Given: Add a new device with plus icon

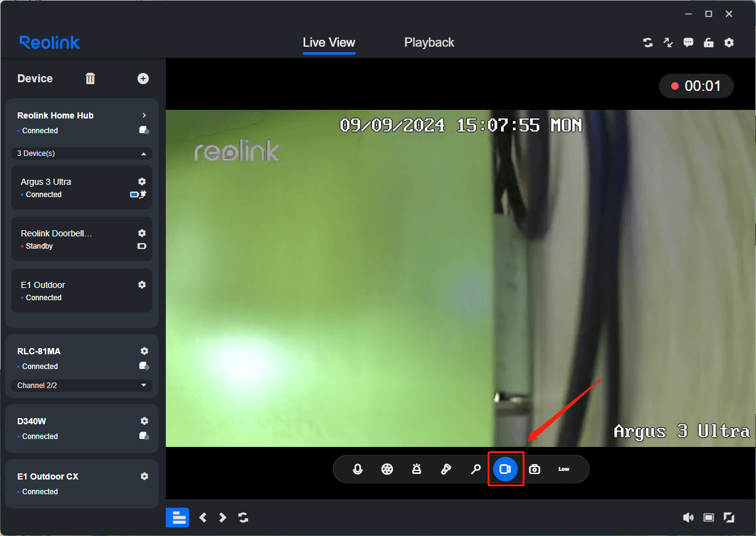Looking at the screenshot, I should click(143, 78).
